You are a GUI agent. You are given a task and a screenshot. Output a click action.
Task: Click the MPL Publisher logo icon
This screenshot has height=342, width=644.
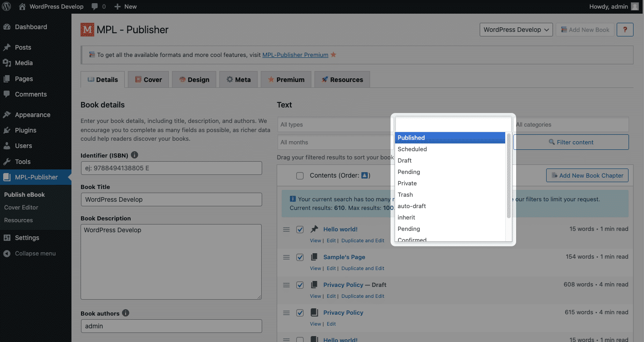click(87, 30)
